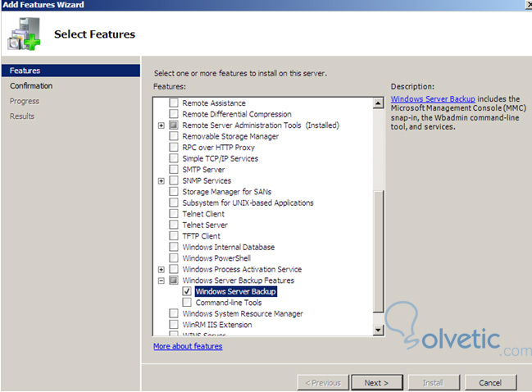Uncheck the Windows Server Backup checkbox
Screen dimensions: 532x392
187,291
